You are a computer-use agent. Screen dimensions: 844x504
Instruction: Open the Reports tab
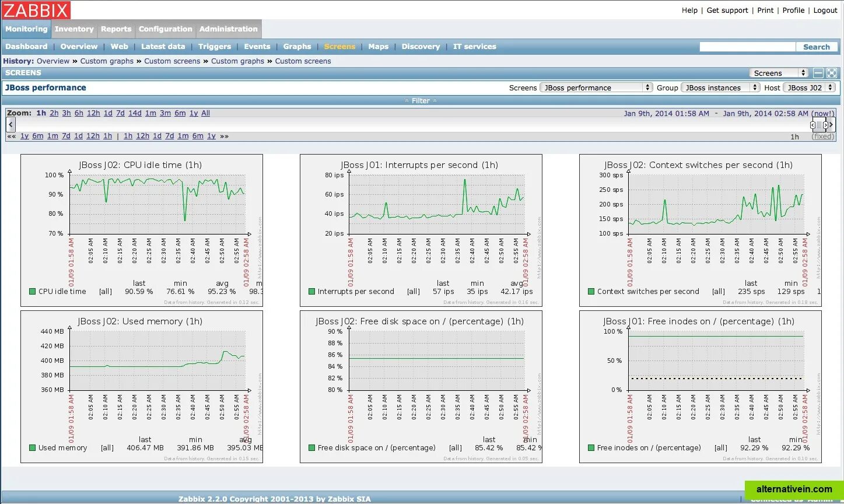[x=116, y=29]
